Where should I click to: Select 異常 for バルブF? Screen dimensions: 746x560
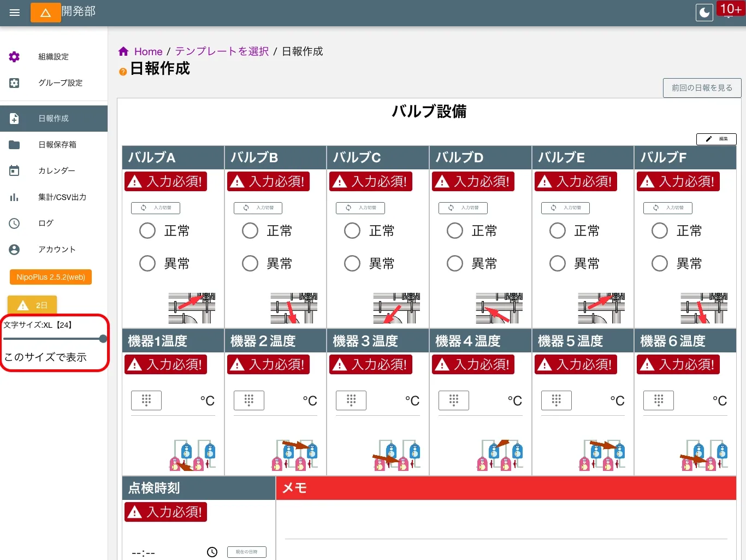[x=660, y=263]
